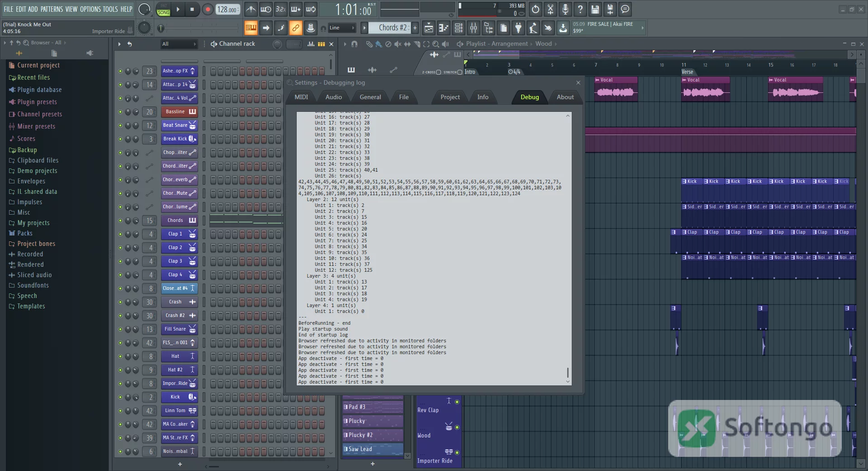Select the Paint brush tool in Playlist
The width and height of the screenshot is (868, 471).
tap(378, 44)
